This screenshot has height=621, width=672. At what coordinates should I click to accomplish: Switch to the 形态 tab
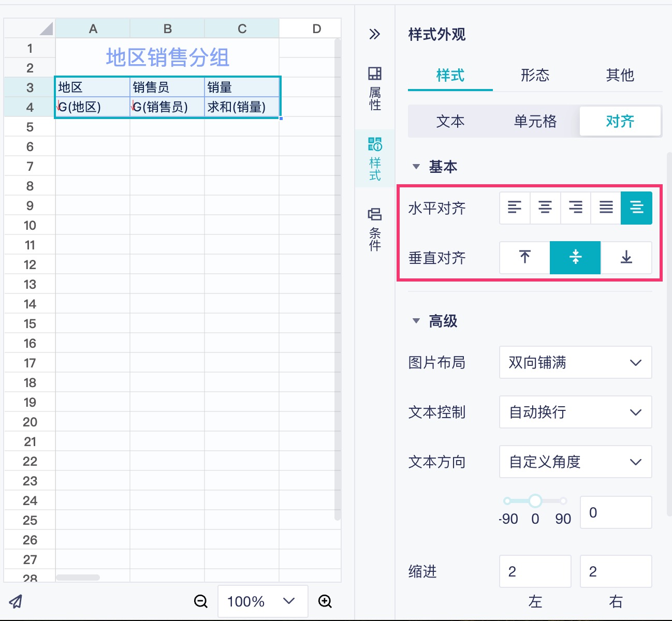pos(535,76)
